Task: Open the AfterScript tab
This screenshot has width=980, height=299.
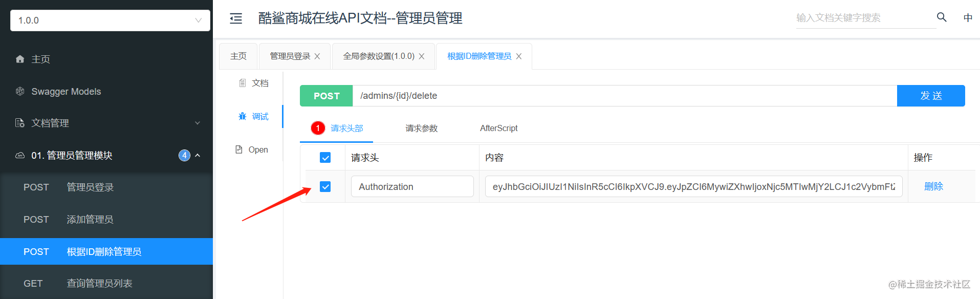Action: pos(498,128)
